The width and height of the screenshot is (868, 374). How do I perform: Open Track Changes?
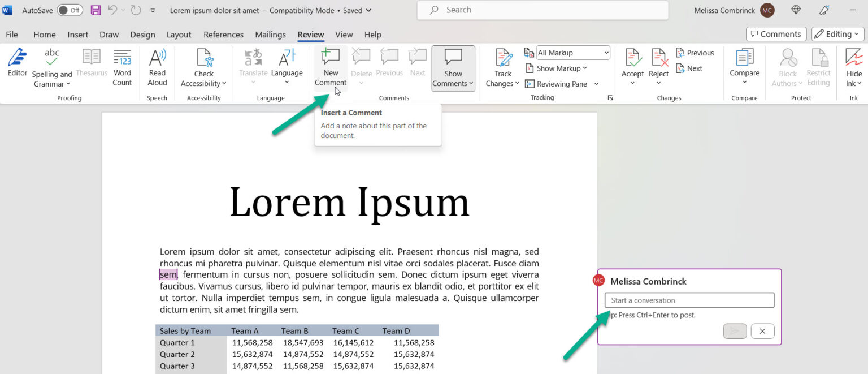[x=502, y=68]
